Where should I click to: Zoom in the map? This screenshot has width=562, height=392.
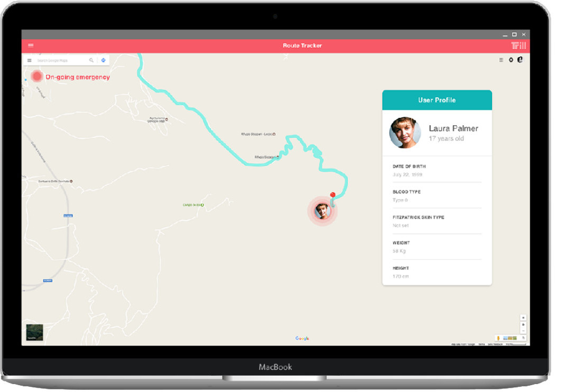click(523, 325)
